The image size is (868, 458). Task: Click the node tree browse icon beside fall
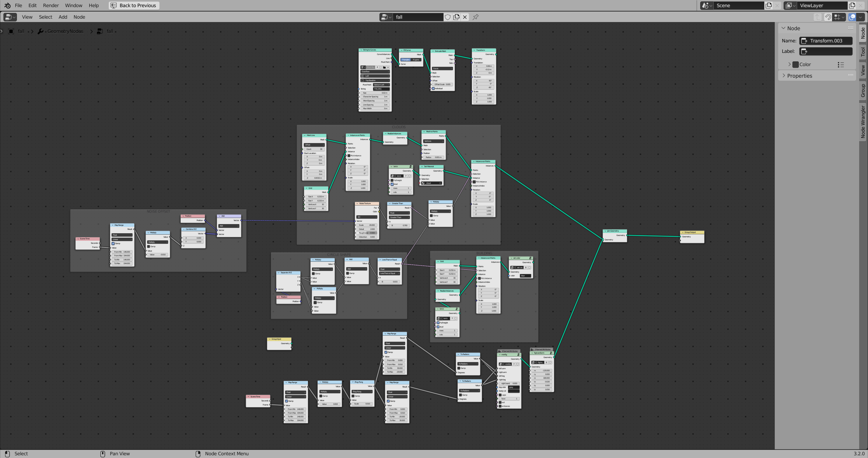[386, 17]
